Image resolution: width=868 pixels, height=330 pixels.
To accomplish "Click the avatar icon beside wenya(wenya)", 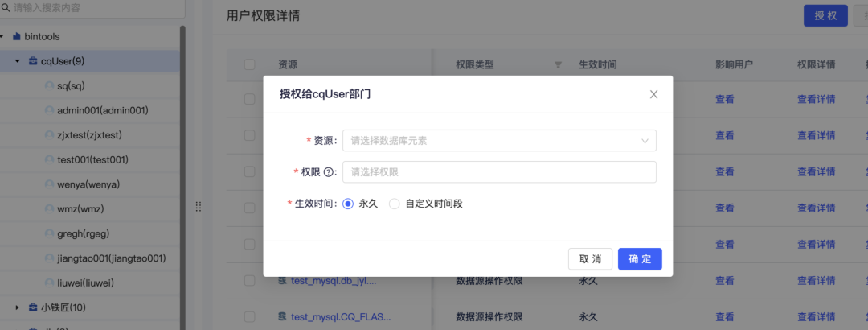I will coord(49,184).
